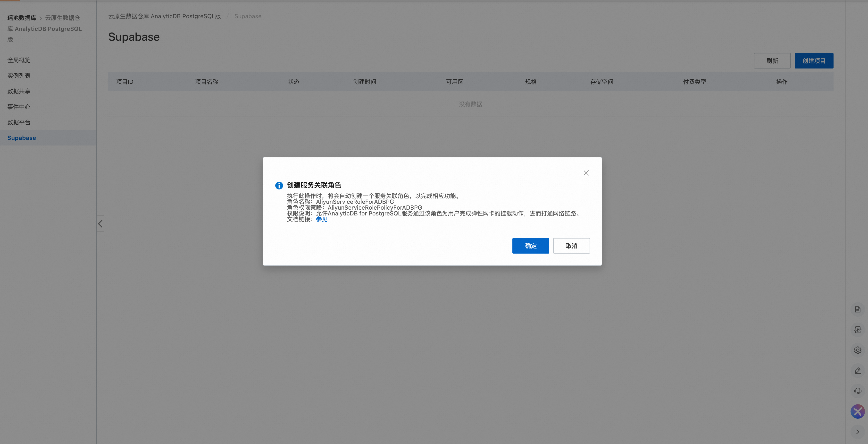The width and height of the screenshot is (868, 444).
Task: Click the purple X assistant icon
Action: (858, 411)
